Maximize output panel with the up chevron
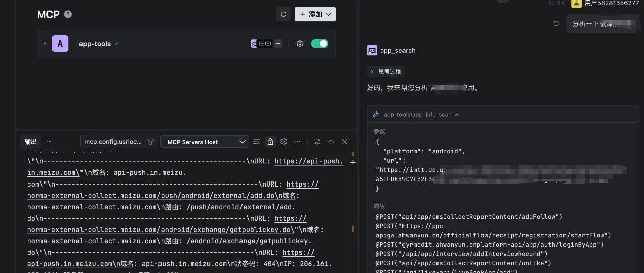The width and height of the screenshot is (644, 273). click(331, 142)
